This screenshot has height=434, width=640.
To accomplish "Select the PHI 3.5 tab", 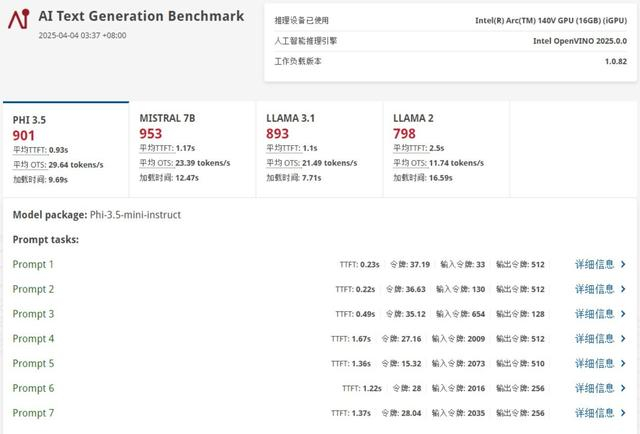I will 66,149.
